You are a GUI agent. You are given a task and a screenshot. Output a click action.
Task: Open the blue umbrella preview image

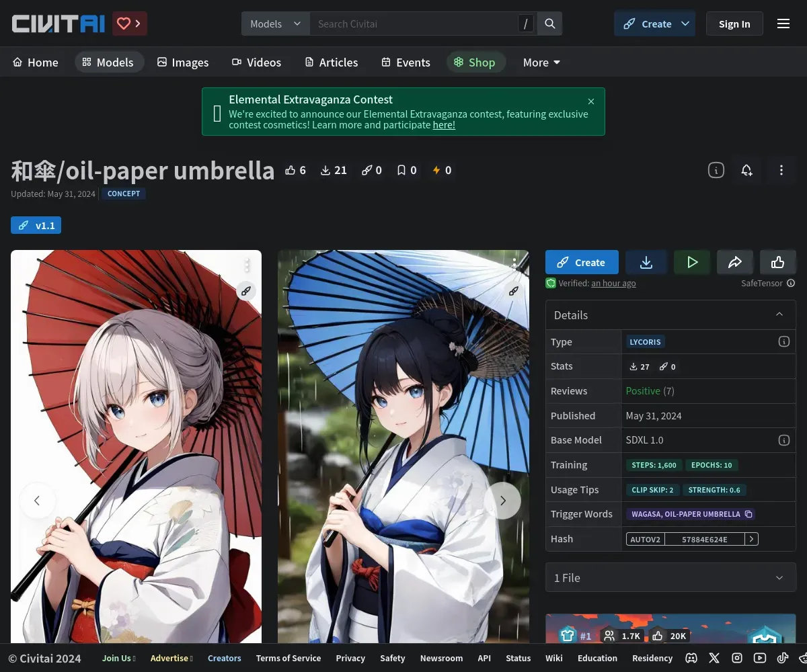click(403, 447)
